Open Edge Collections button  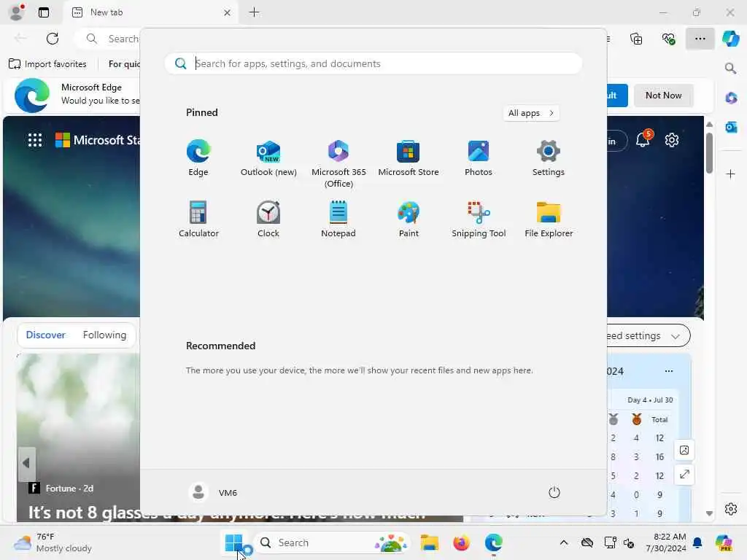[x=636, y=39]
